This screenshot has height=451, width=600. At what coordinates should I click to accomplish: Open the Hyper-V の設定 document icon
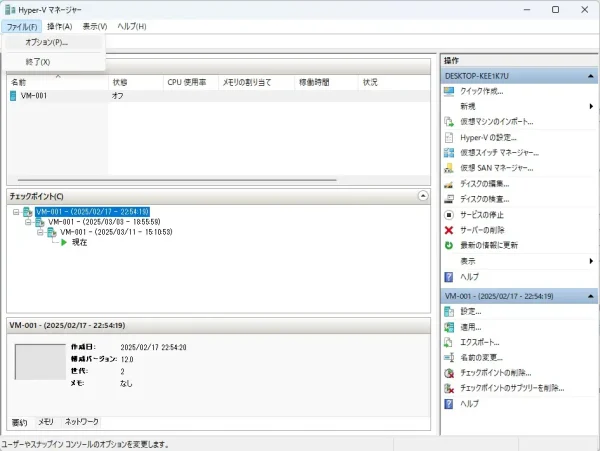point(449,137)
